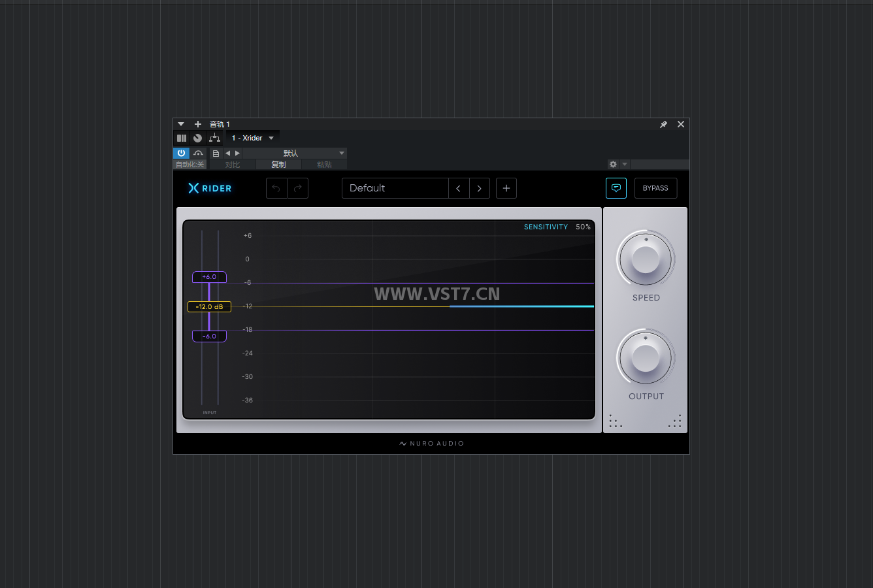This screenshot has width=873, height=588.
Task: Click the "INPUT" label under the meter
Action: click(210, 413)
